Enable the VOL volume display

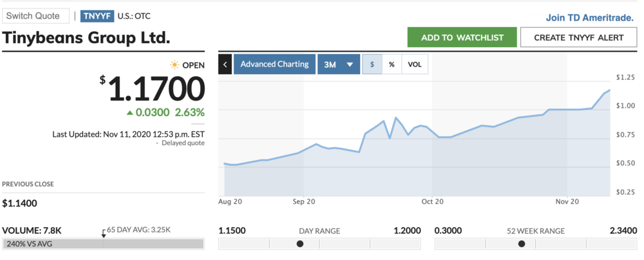415,65
